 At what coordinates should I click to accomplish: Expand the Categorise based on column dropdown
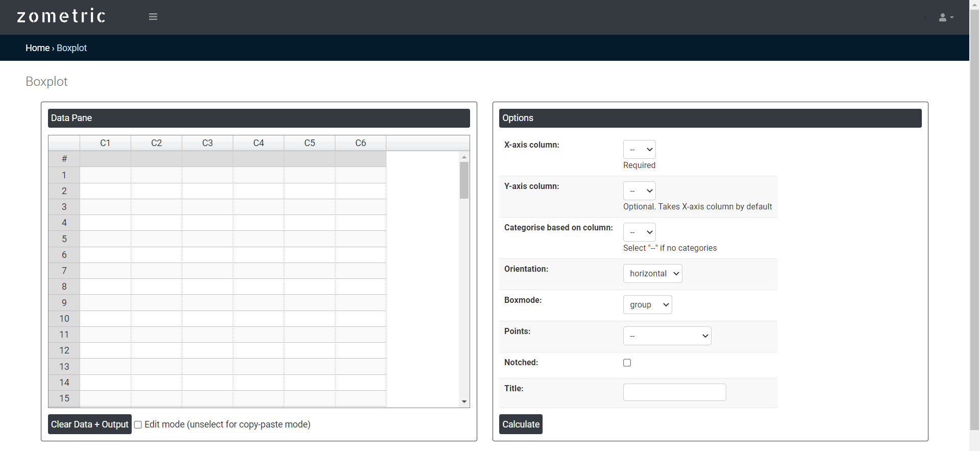point(639,232)
